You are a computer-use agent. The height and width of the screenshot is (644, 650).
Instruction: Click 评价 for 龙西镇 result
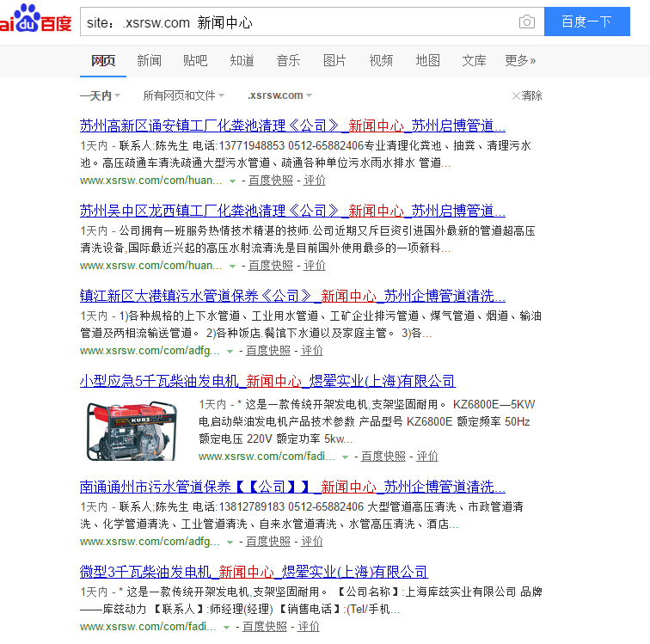[315, 266]
